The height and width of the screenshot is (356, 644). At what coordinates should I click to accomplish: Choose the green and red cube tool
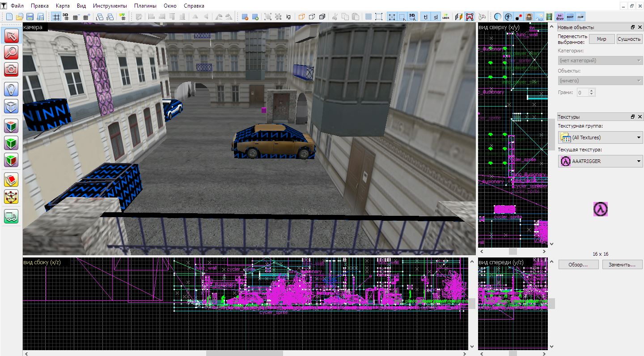tap(11, 160)
